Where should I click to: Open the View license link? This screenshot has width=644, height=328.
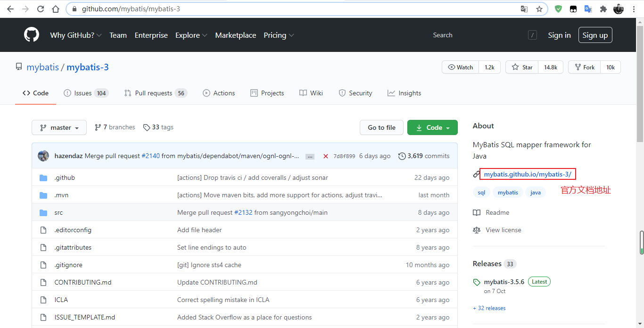coord(497,230)
